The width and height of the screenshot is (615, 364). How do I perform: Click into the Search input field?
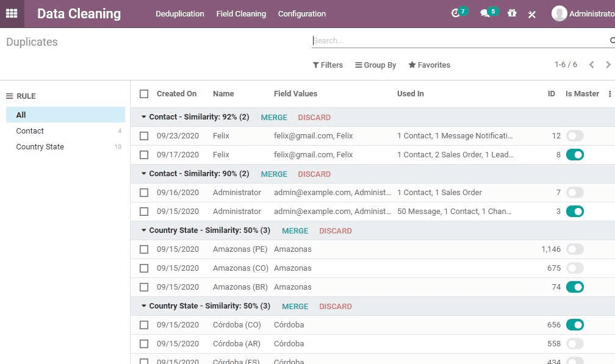point(459,40)
